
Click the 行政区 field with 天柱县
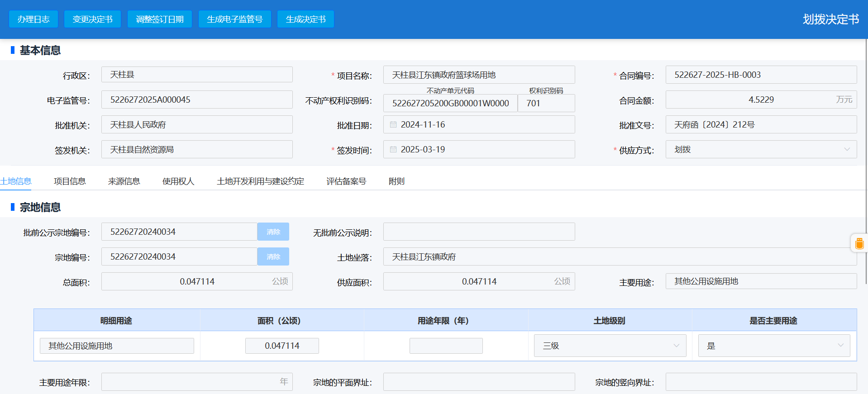click(197, 75)
